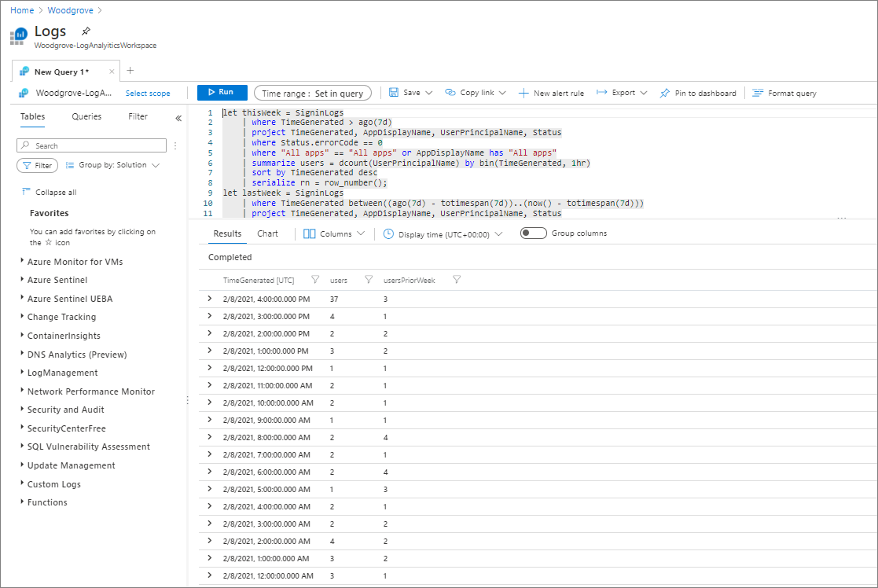Switch to the Queries tab
The image size is (878, 588).
click(x=86, y=116)
